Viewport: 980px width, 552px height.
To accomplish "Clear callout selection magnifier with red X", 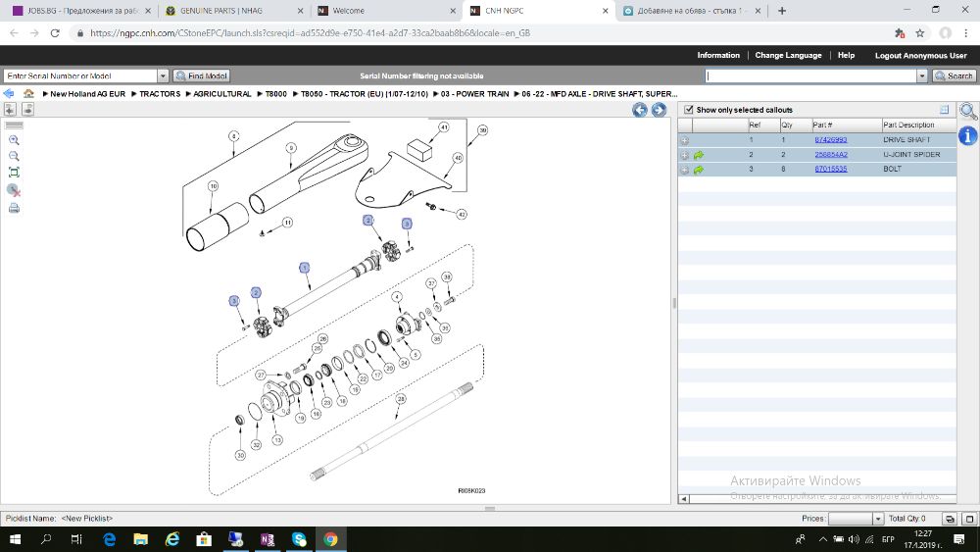I will (x=14, y=190).
